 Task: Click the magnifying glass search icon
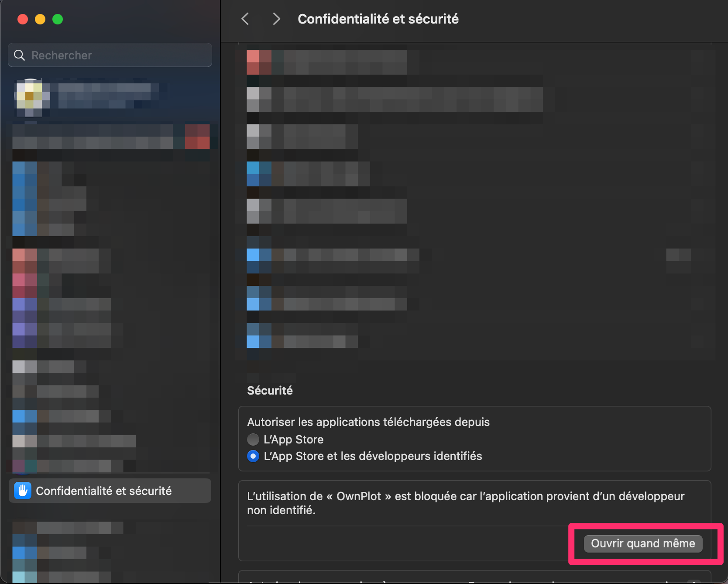[x=20, y=55]
